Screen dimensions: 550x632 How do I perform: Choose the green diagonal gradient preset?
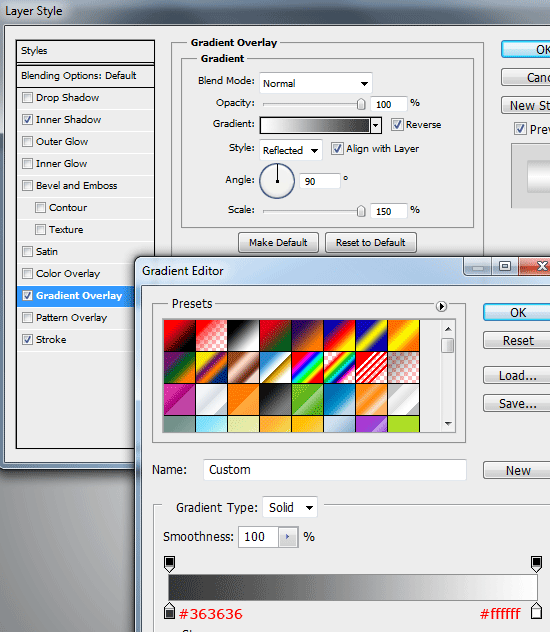[x=307, y=399]
